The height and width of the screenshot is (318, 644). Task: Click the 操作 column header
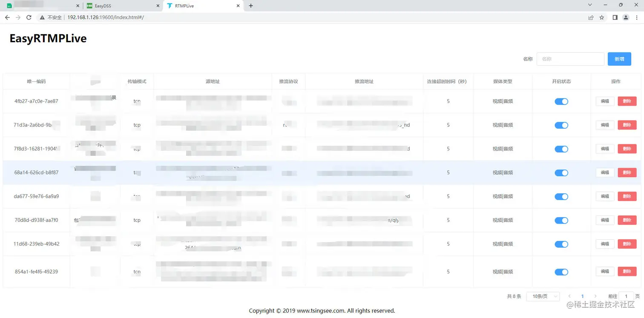(x=616, y=81)
